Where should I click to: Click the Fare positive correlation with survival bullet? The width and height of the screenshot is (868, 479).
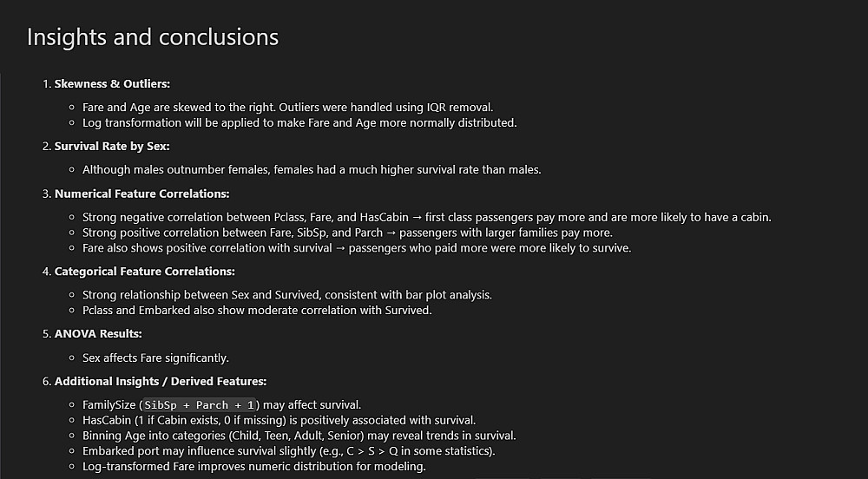[x=357, y=248]
